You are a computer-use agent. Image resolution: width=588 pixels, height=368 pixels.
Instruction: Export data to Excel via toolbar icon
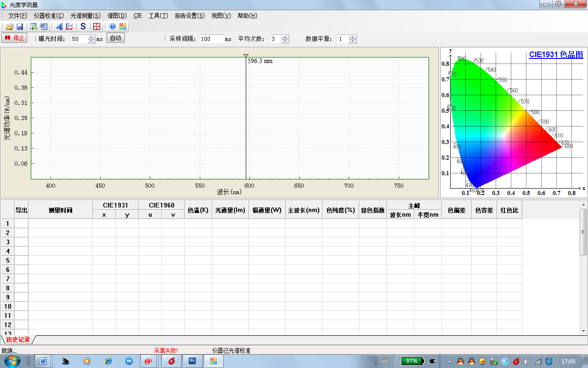click(x=34, y=27)
